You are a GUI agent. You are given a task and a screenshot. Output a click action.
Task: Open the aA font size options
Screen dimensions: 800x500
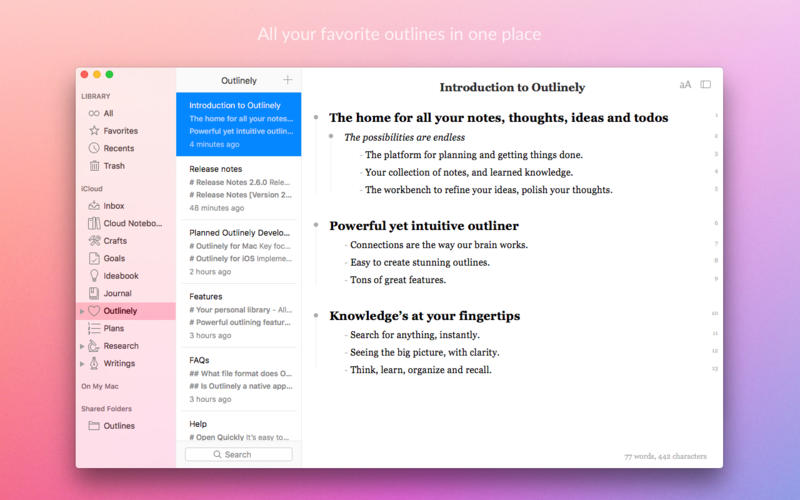point(685,85)
